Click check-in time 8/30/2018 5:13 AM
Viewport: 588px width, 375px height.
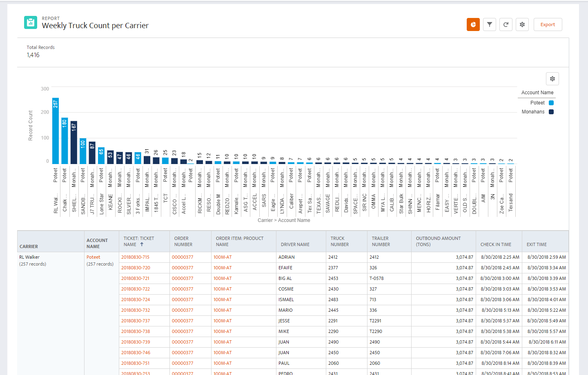tap(500, 310)
